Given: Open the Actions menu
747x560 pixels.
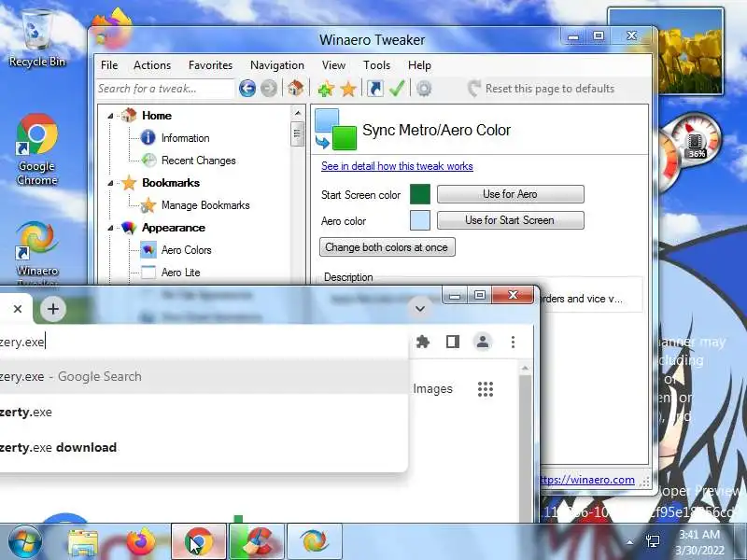Looking at the screenshot, I should coord(152,65).
